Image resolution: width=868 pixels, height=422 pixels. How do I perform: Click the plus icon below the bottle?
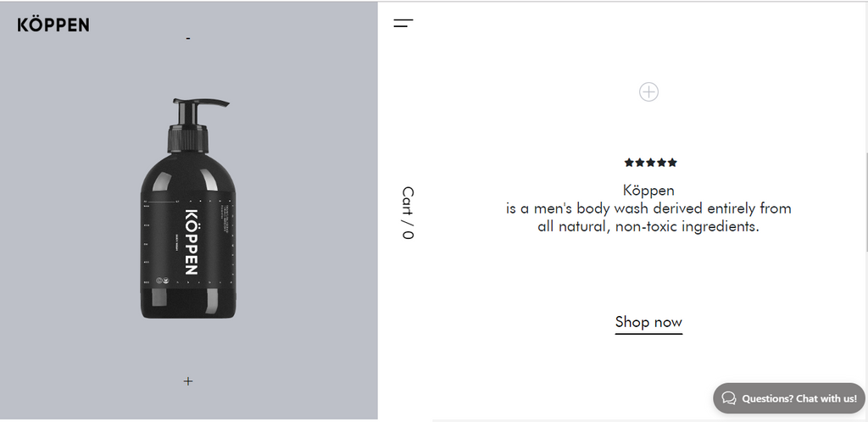[188, 381]
